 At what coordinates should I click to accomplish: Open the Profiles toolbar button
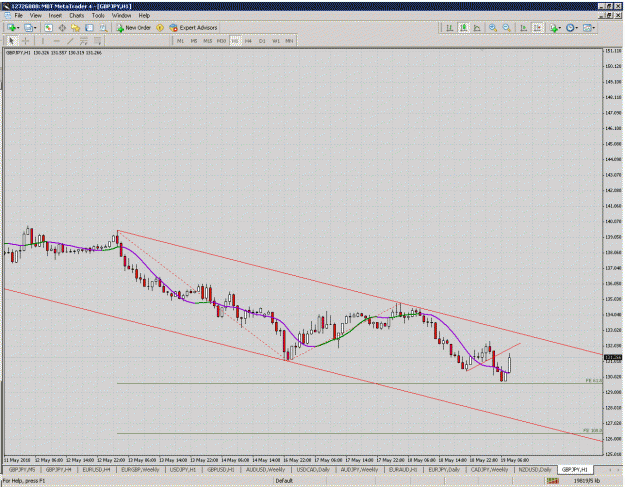coord(28,28)
